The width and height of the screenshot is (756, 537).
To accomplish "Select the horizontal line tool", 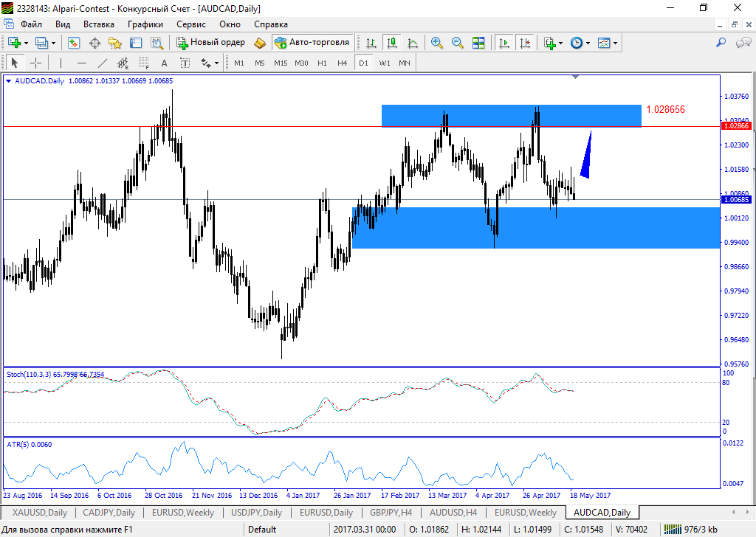I will [x=82, y=63].
